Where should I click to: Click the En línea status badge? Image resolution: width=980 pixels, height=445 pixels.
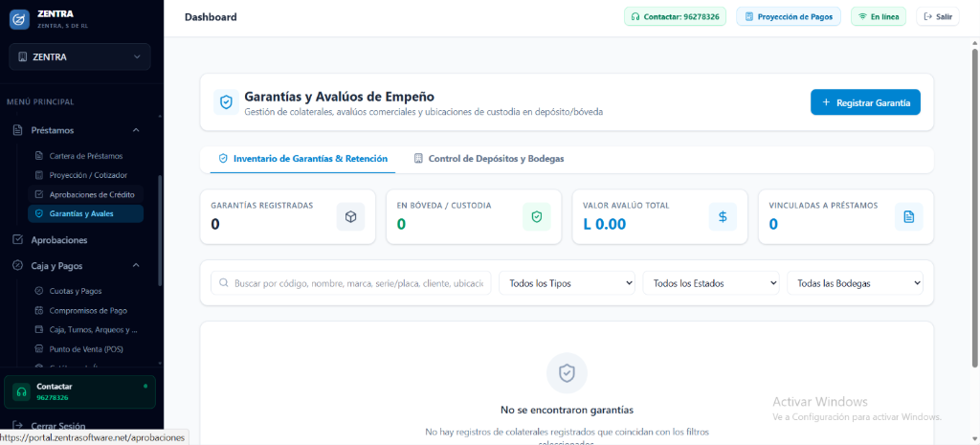[879, 17]
